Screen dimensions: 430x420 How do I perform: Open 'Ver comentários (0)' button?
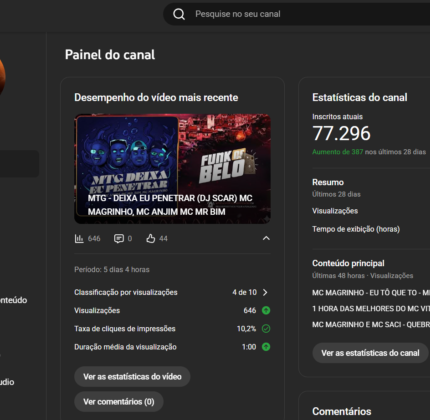tap(119, 402)
